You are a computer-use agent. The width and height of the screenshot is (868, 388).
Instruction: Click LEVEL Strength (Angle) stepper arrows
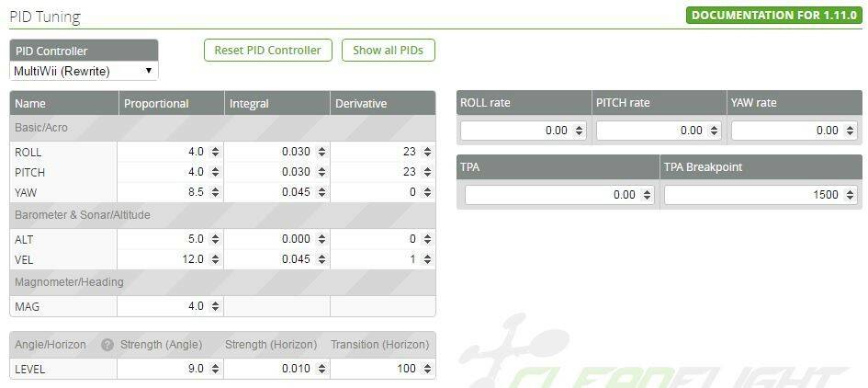(x=215, y=369)
